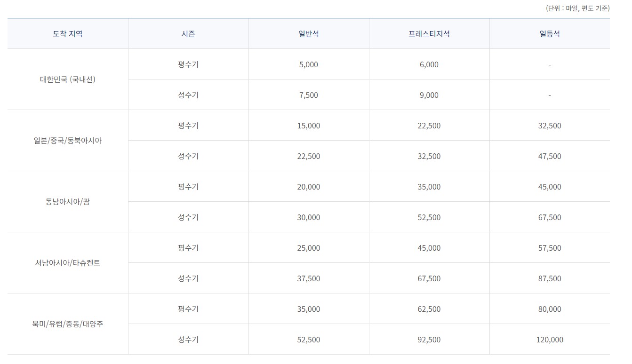Select the dash cell in 일등석 column
Viewport: 632px width, 364px height.
[550, 64]
